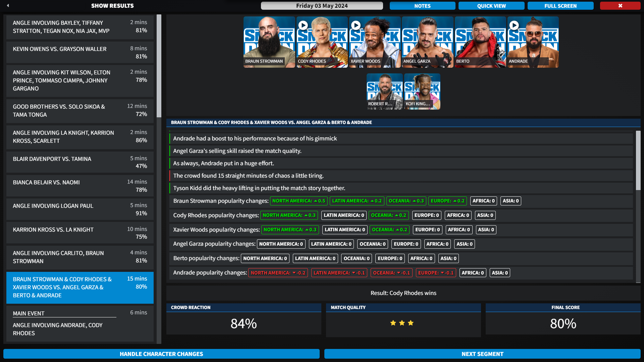Click the Kofi Kingston small portrait
The image size is (644, 362).
tap(422, 91)
